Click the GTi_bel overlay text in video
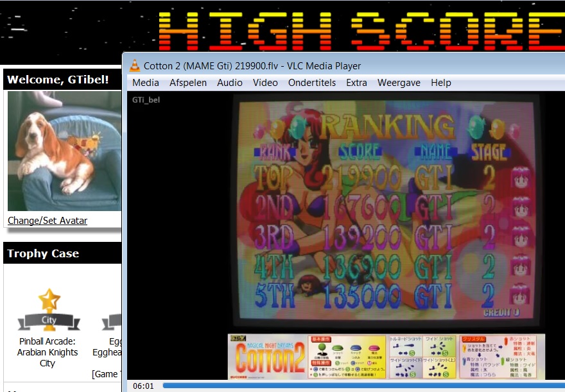This screenshot has height=392, width=565. pyautogui.click(x=146, y=100)
